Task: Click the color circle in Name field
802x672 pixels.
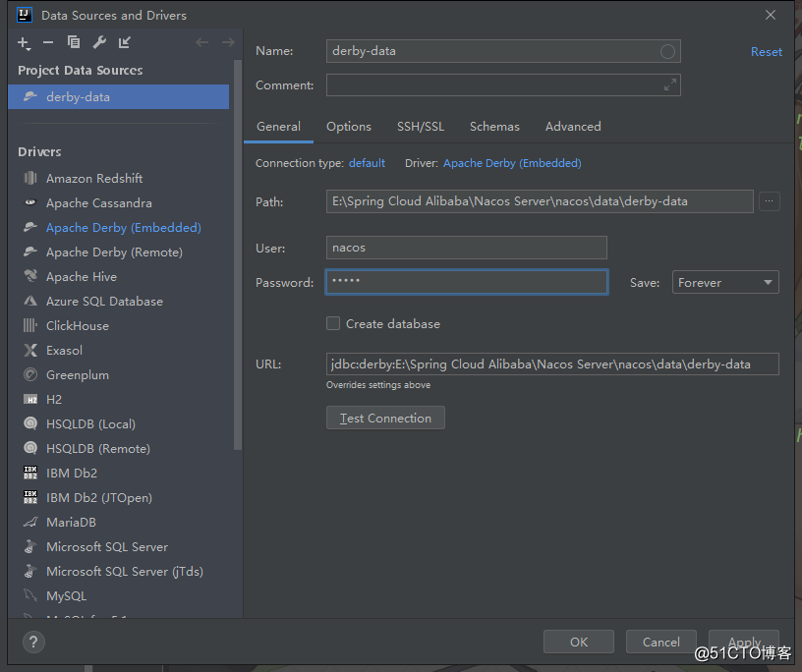Action: [667, 51]
